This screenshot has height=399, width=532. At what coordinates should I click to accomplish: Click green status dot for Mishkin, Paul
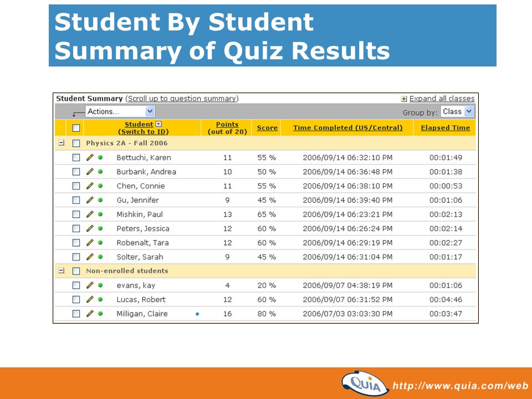pos(100,214)
